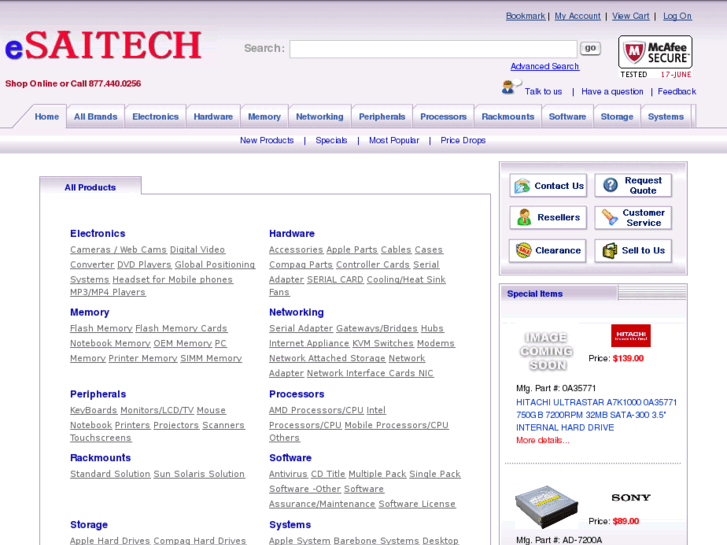Click the KVM Switches link
727x545 pixels.
tap(383, 343)
